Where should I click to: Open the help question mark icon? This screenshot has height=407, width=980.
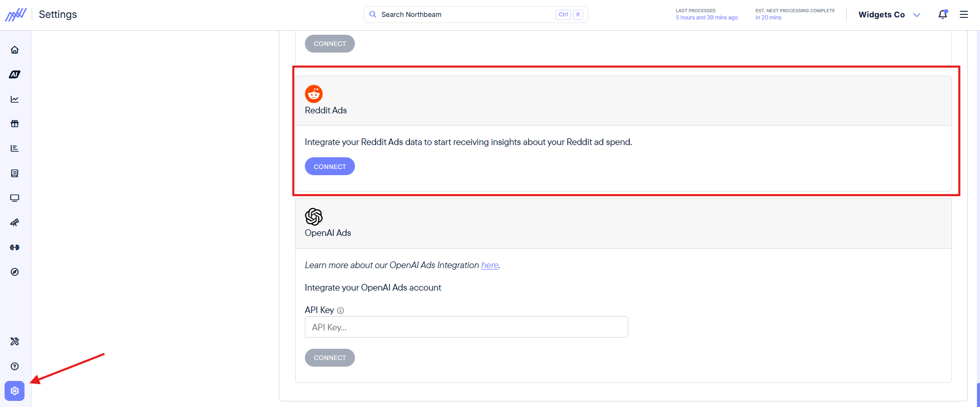[x=15, y=366]
